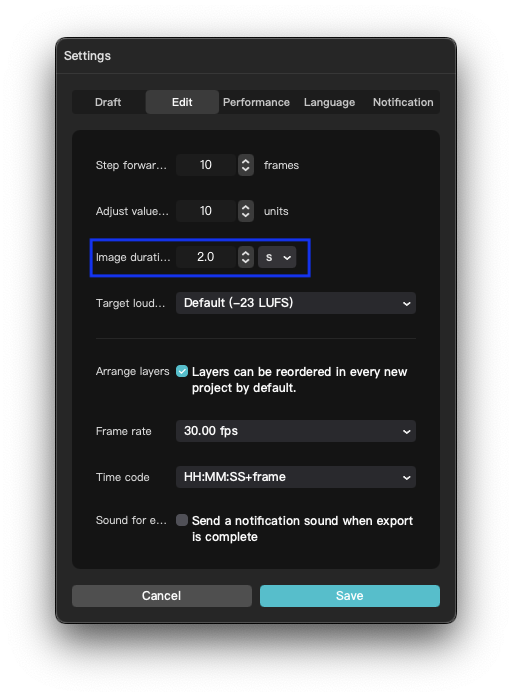Viewport: 512px width, 697px height.
Task: Click the 'Target loud...' label
Action: 130,303
